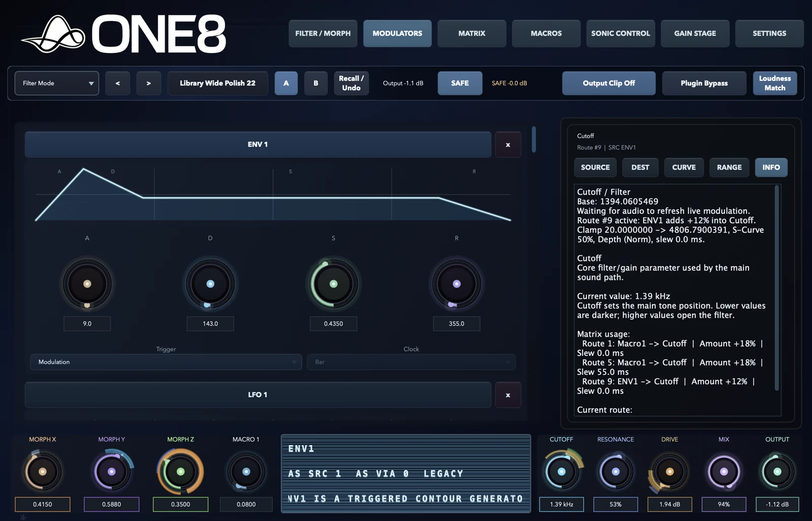Go to previous preset arrow
This screenshot has height=521, width=812.
[118, 83]
